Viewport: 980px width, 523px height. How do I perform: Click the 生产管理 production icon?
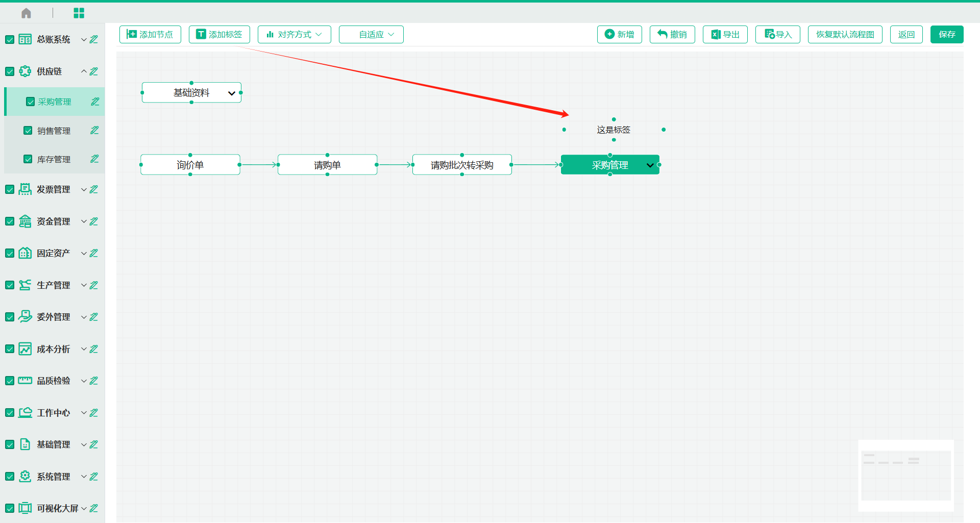click(25, 285)
